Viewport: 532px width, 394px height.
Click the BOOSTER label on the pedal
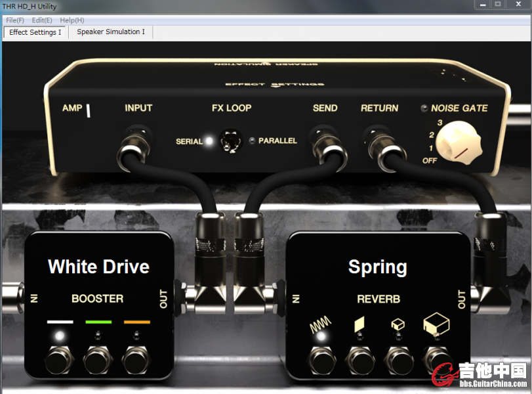[x=97, y=299]
